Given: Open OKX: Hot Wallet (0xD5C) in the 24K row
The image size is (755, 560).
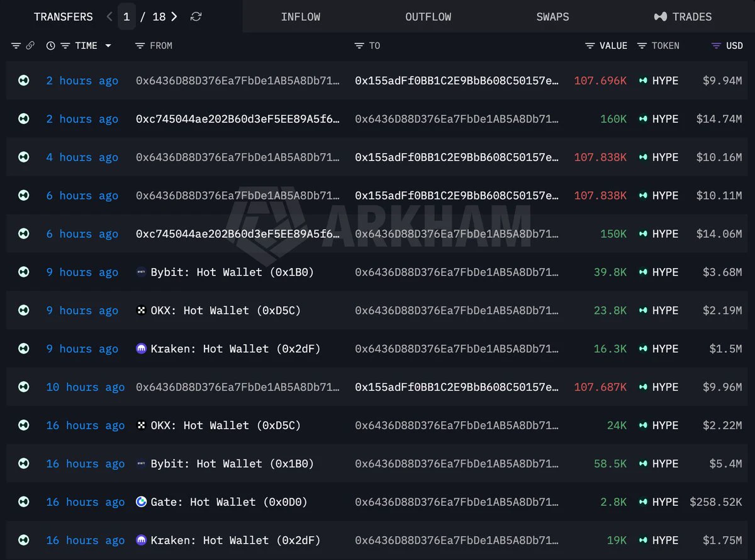Looking at the screenshot, I should [x=226, y=425].
